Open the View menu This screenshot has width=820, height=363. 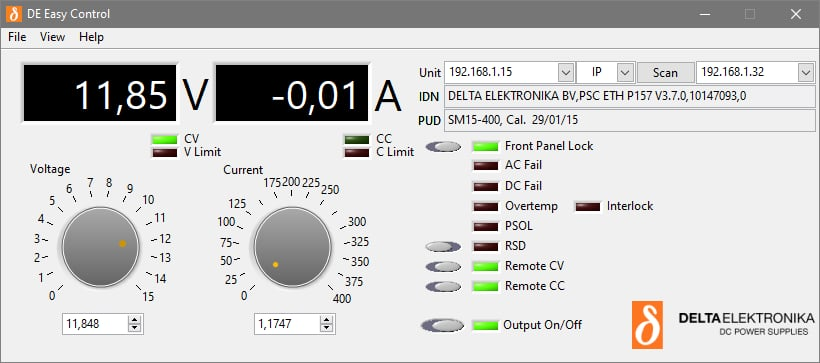(x=52, y=37)
